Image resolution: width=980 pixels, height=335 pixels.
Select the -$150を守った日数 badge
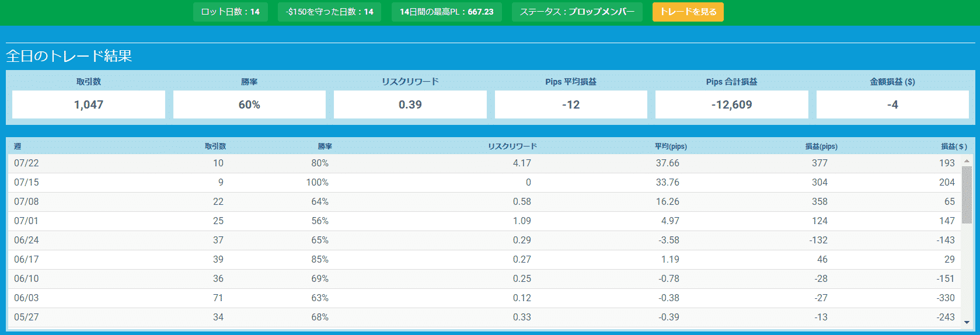coord(329,12)
